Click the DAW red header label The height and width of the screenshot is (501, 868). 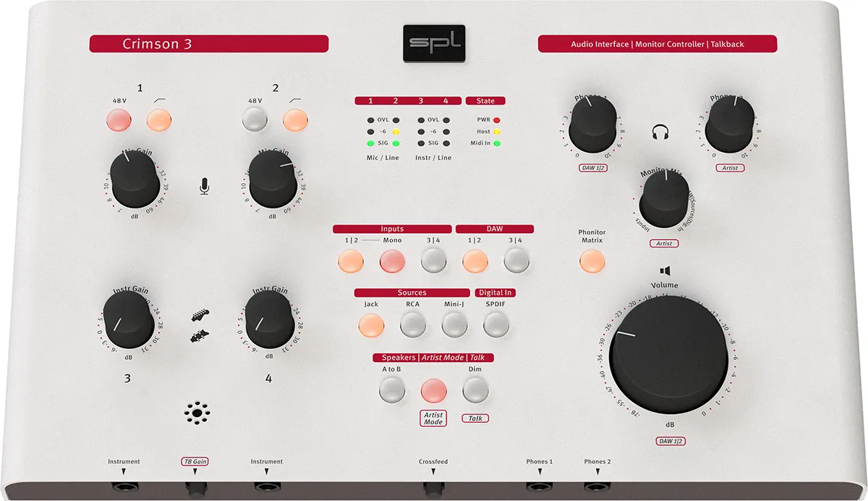tap(495, 229)
